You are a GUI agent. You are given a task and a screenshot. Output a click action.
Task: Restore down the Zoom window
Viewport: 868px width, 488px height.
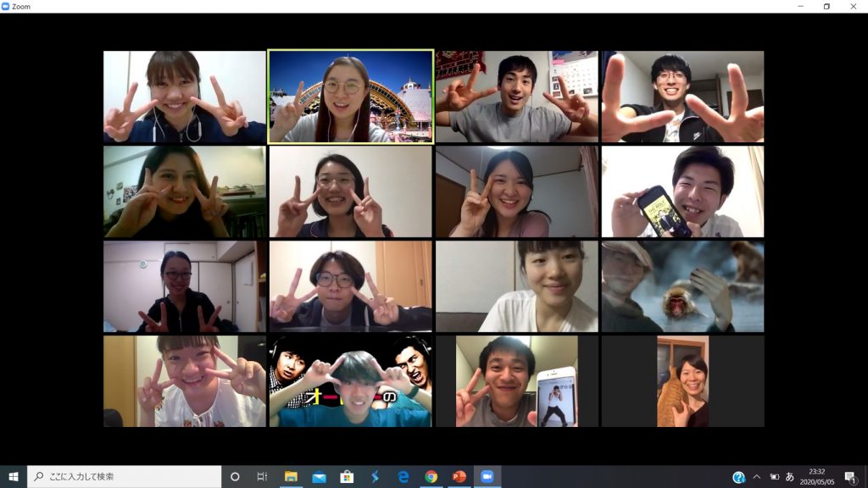[826, 6]
